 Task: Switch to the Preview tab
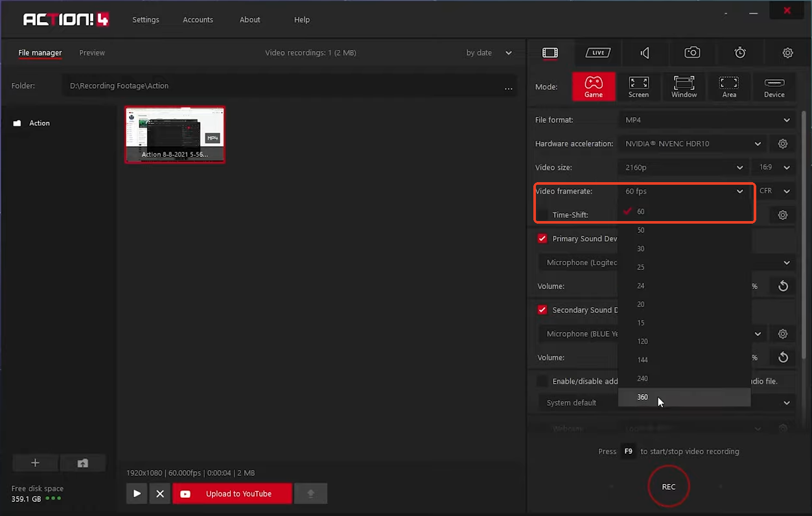click(x=92, y=53)
